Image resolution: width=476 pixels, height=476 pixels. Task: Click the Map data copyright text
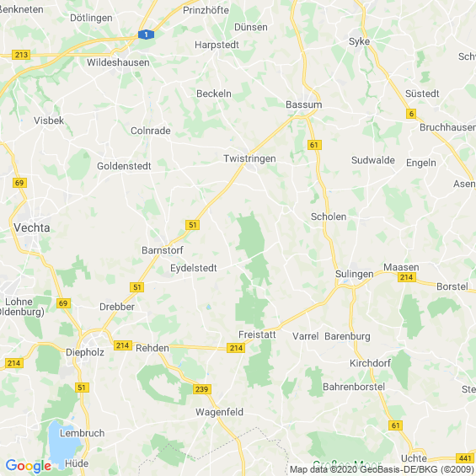coord(382,469)
